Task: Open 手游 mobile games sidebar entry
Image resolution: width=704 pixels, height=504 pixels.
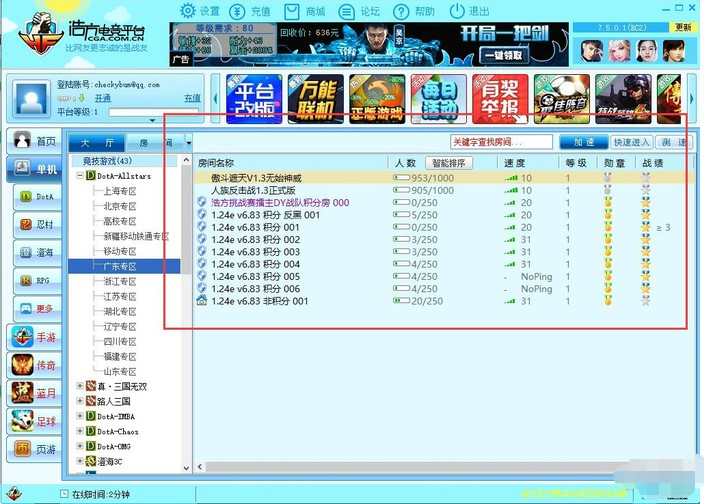Action: (x=35, y=337)
